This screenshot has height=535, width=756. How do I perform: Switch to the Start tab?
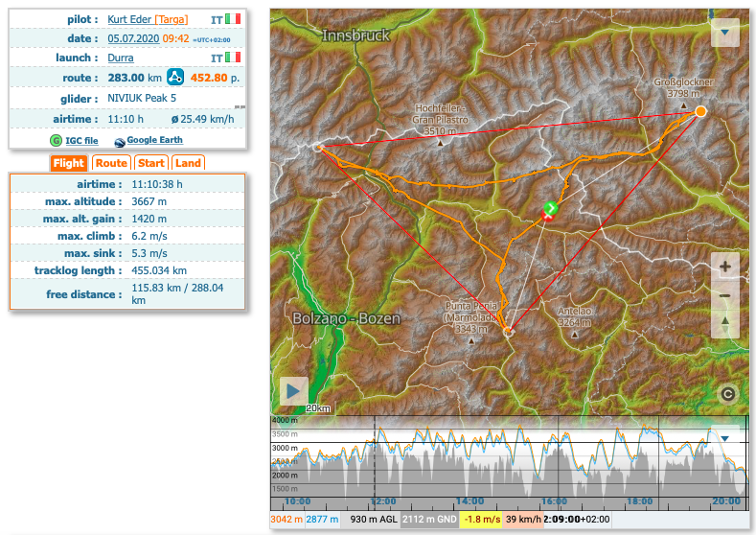click(x=151, y=163)
